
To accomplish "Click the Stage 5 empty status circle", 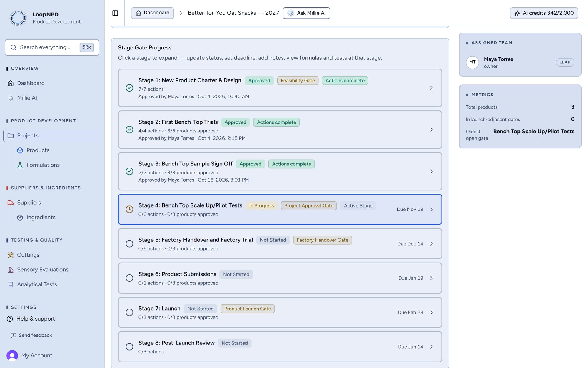I will [129, 244].
